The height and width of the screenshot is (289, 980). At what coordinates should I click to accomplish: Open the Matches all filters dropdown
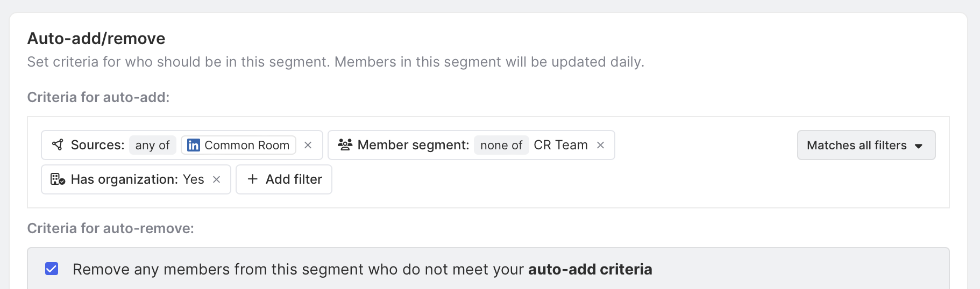[865, 145]
